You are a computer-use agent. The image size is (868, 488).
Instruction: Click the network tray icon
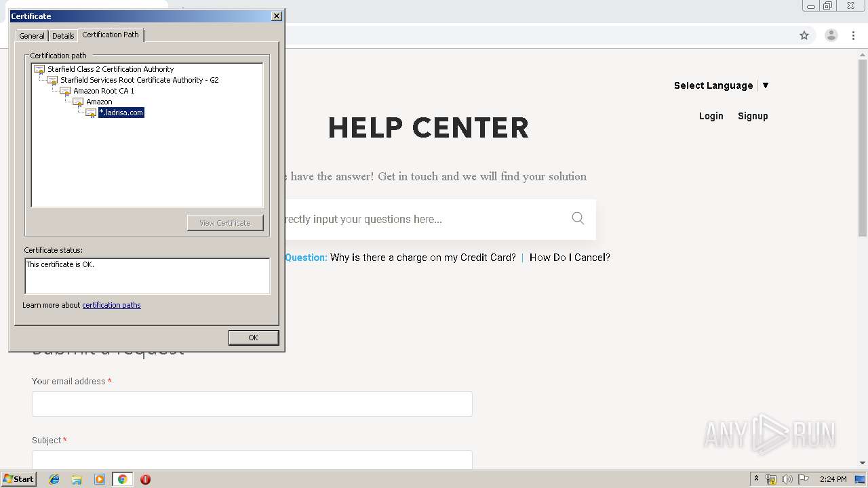771,479
